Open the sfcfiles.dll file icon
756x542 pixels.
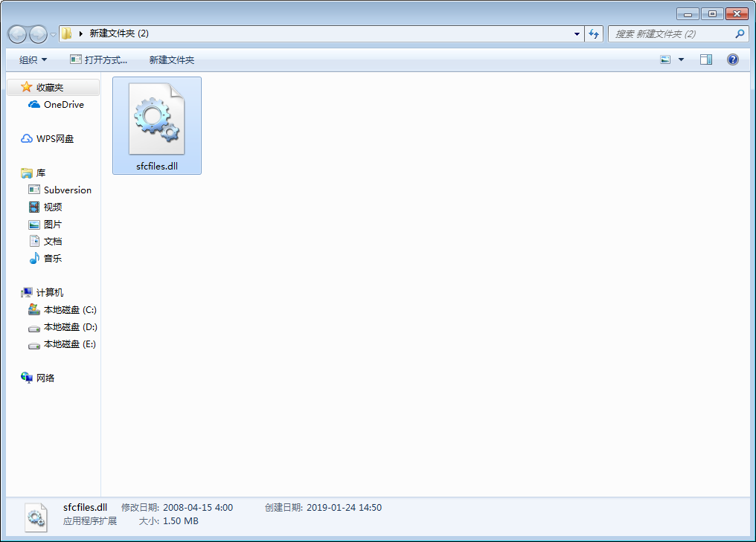[156, 119]
